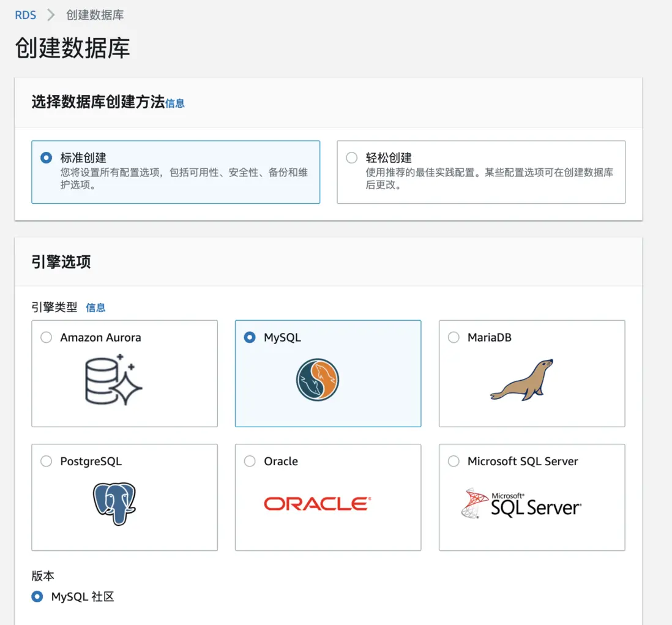Click the 版本 label
This screenshot has height=625, width=672.
(x=43, y=575)
